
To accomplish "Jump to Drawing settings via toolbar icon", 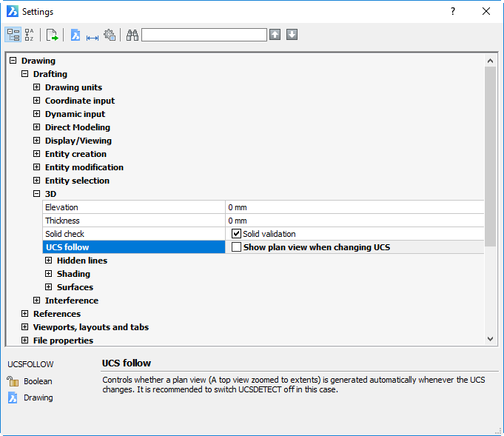I will 75,35.
